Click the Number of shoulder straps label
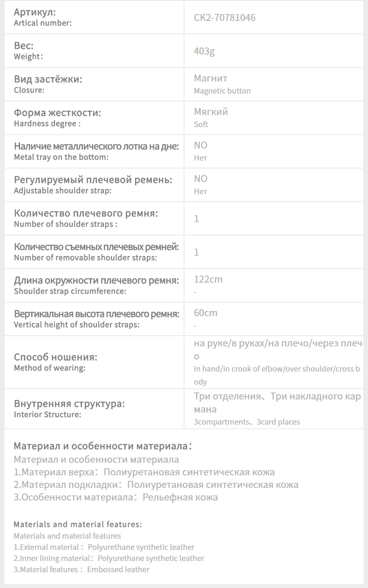368x588 pixels. tap(66, 224)
